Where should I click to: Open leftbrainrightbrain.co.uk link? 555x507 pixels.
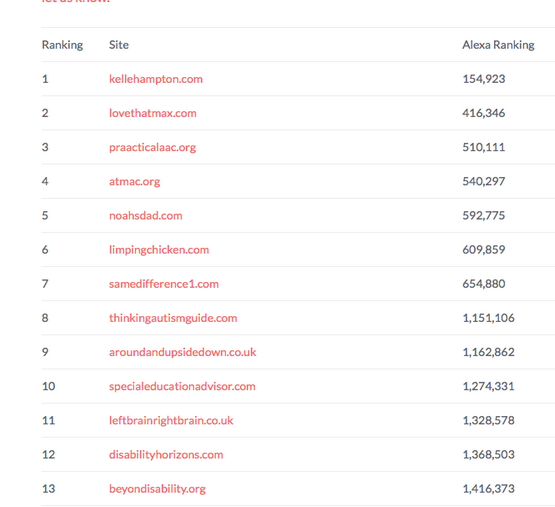pyautogui.click(x=171, y=420)
